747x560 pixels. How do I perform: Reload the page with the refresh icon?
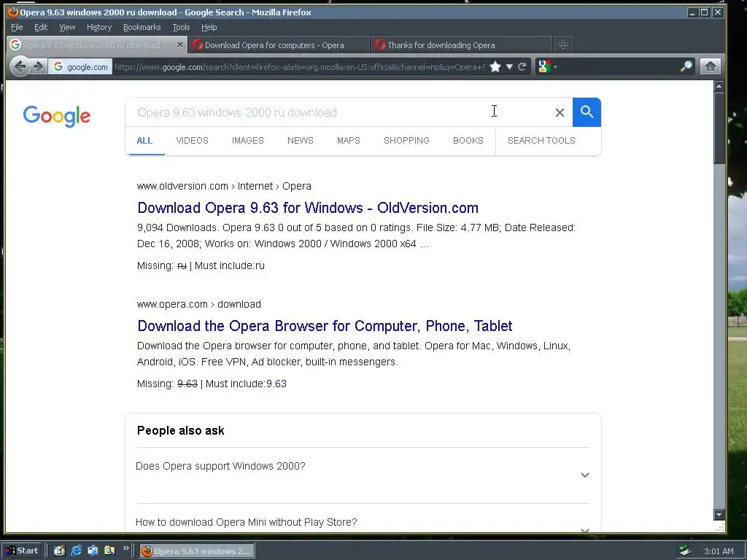[522, 66]
